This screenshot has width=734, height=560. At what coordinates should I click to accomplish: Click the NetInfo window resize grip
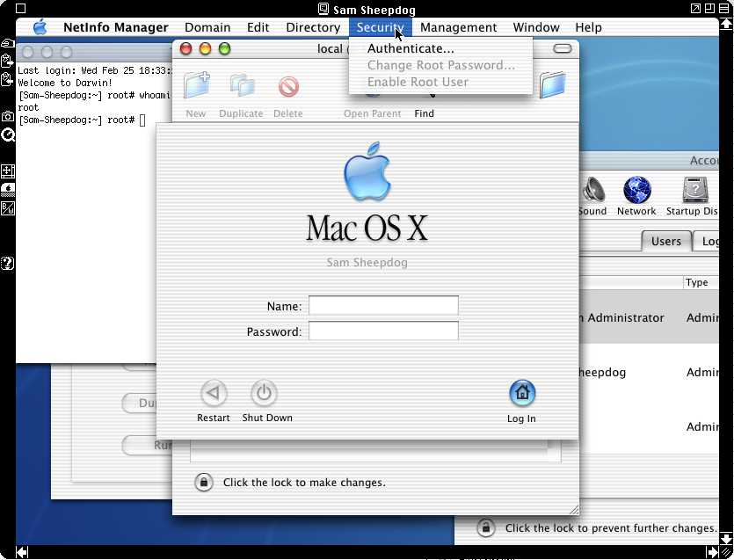(x=574, y=510)
